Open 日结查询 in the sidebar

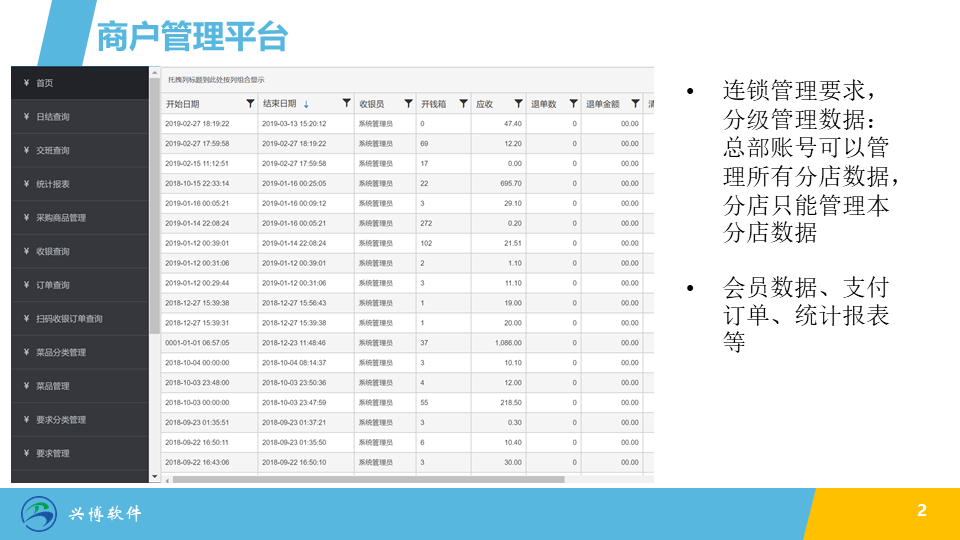(x=80, y=117)
